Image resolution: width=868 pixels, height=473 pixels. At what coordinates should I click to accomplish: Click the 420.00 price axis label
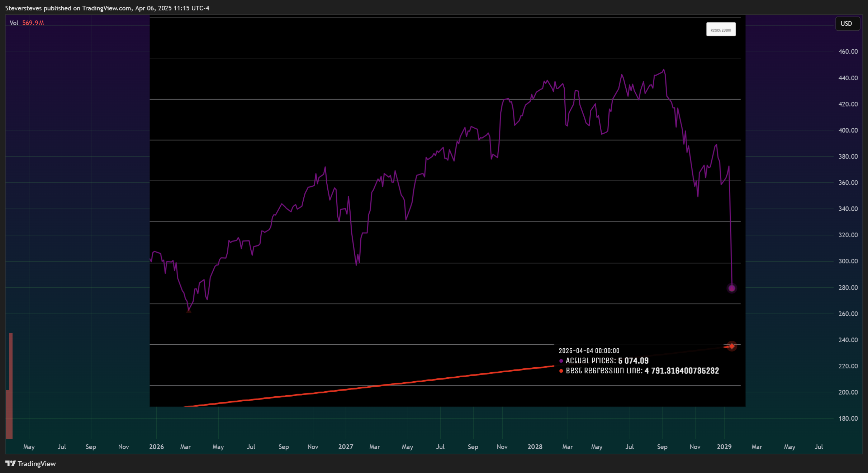[x=848, y=104]
